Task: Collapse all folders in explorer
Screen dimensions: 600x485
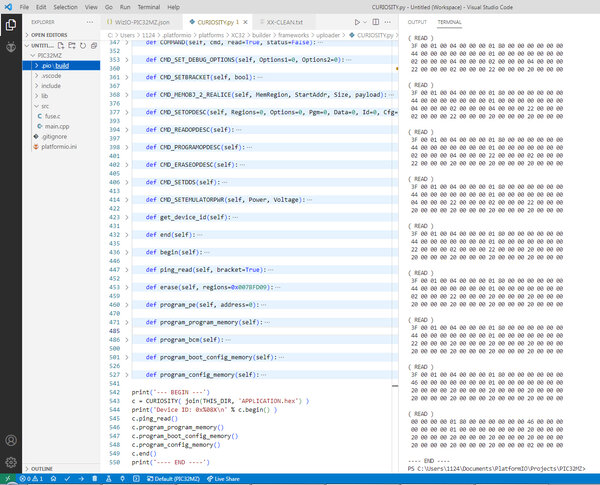Action: tap(94, 46)
